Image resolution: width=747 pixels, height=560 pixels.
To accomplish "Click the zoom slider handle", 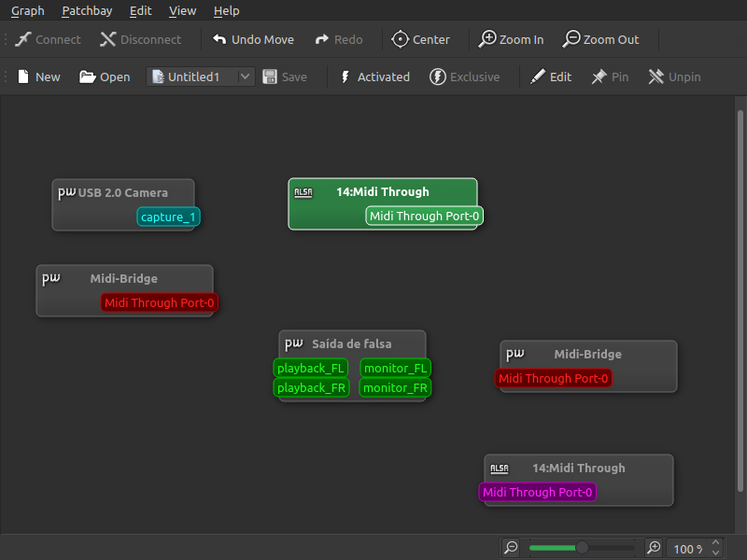I will tap(582, 548).
